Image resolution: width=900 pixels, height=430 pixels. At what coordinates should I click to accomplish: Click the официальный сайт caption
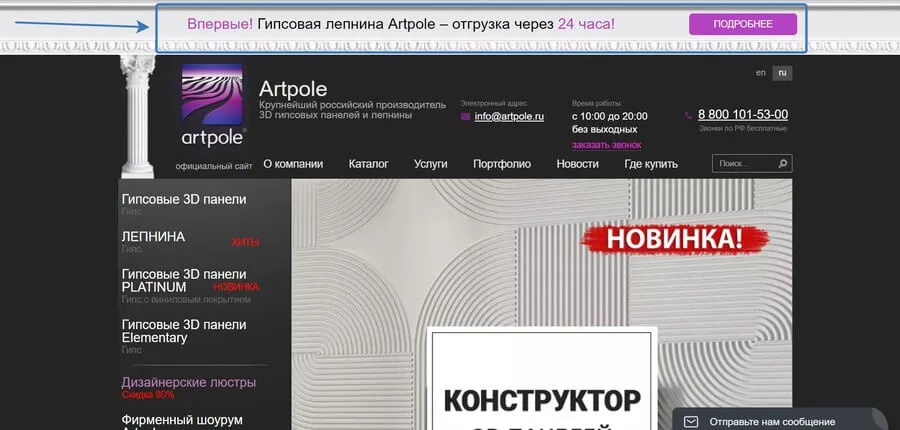tap(214, 166)
